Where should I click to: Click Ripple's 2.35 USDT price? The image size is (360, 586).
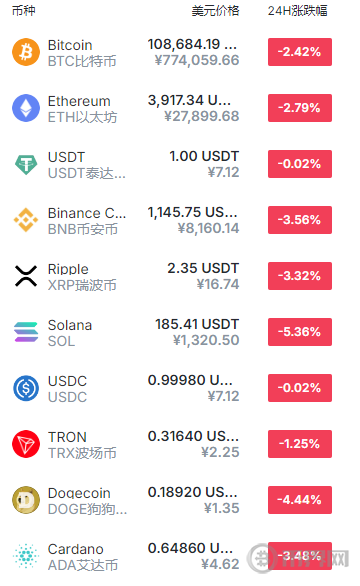pos(203,268)
